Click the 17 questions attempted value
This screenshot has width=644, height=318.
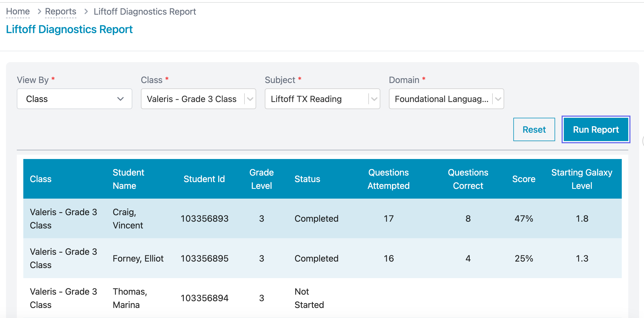(x=389, y=219)
